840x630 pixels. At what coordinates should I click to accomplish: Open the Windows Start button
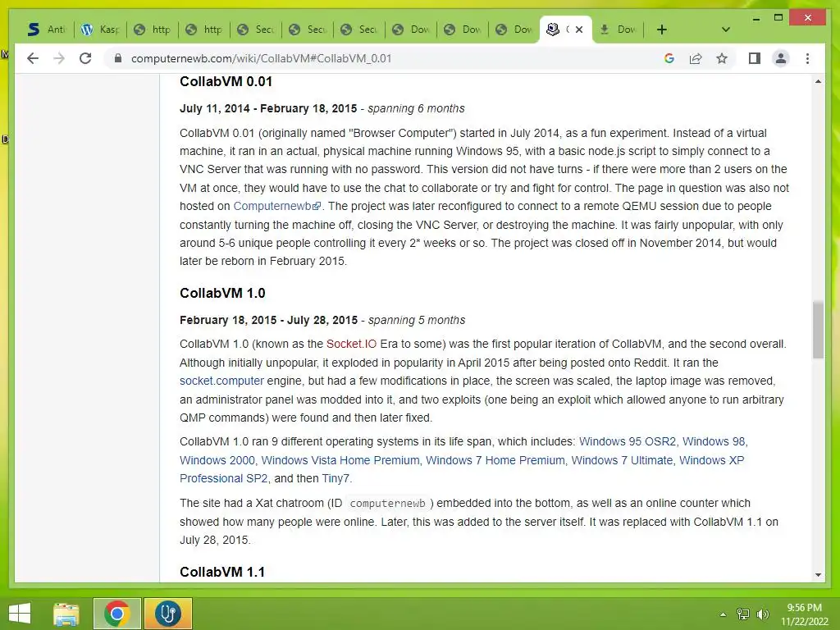[x=20, y=614]
